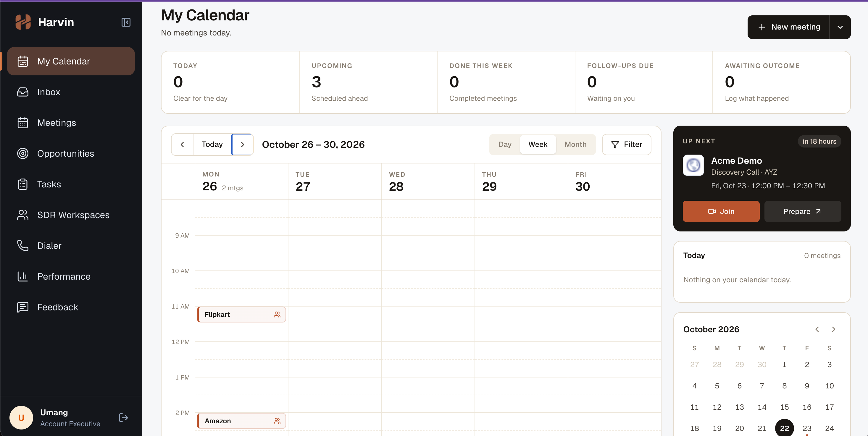Go to previous week arrow

click(182, 145)
